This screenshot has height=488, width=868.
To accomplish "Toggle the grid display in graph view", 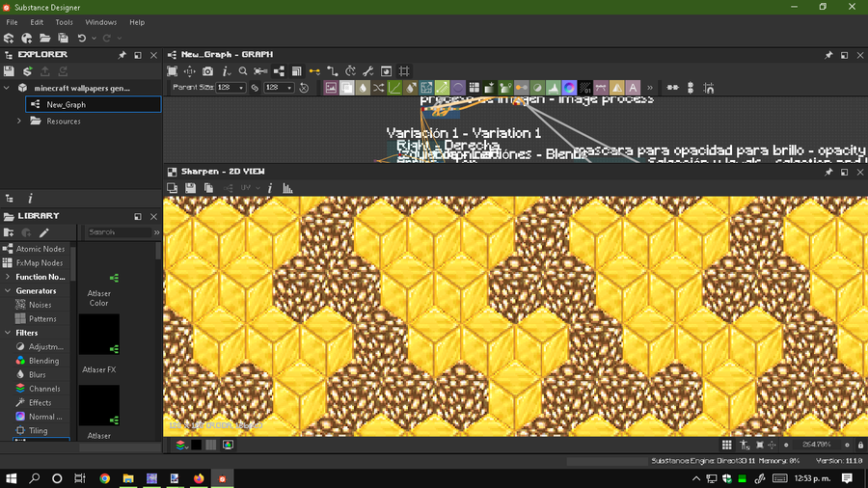I will coord(404,71).
